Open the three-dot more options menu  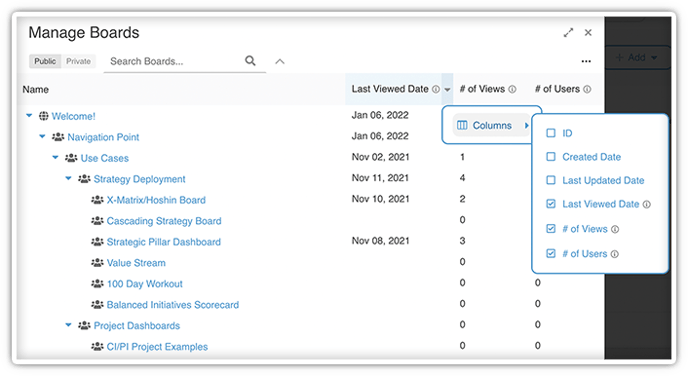tap(586, 61)
